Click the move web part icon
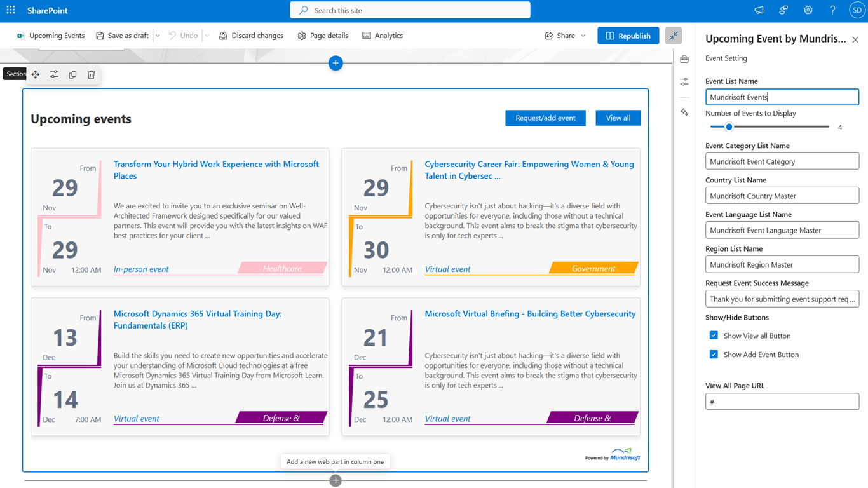This screenshot has height=488, width=868. [x=36, y=75]
